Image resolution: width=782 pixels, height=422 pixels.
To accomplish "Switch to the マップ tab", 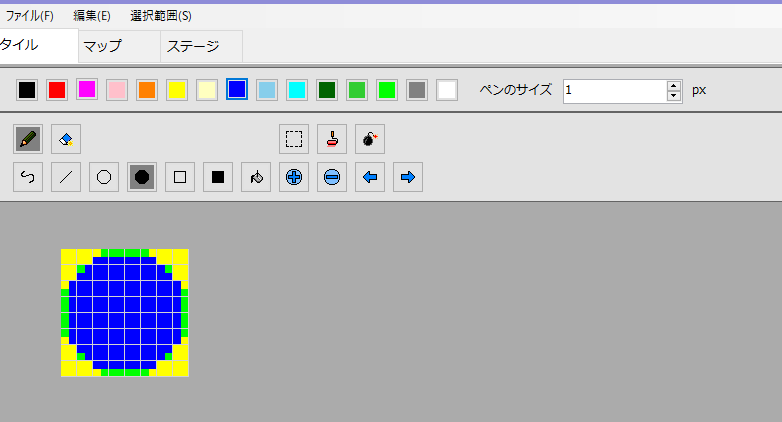I will coord(119,46).
